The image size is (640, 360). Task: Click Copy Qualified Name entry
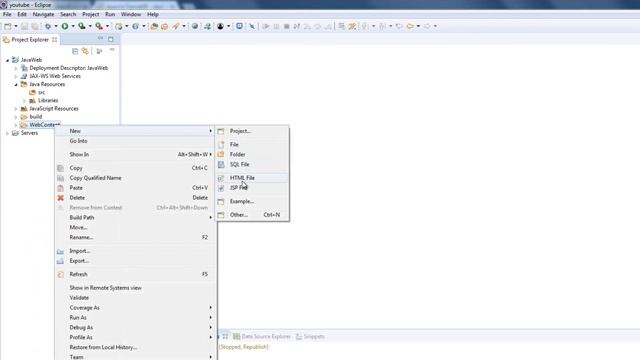136,178
